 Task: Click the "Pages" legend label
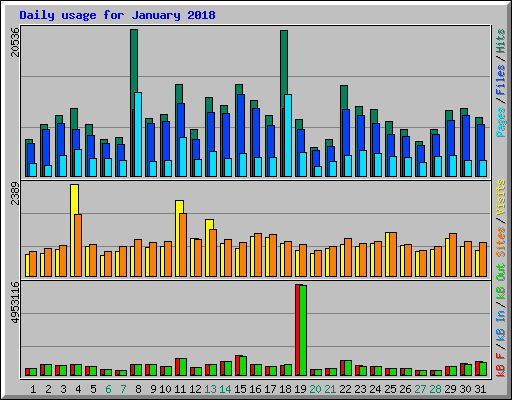point(501,122)
